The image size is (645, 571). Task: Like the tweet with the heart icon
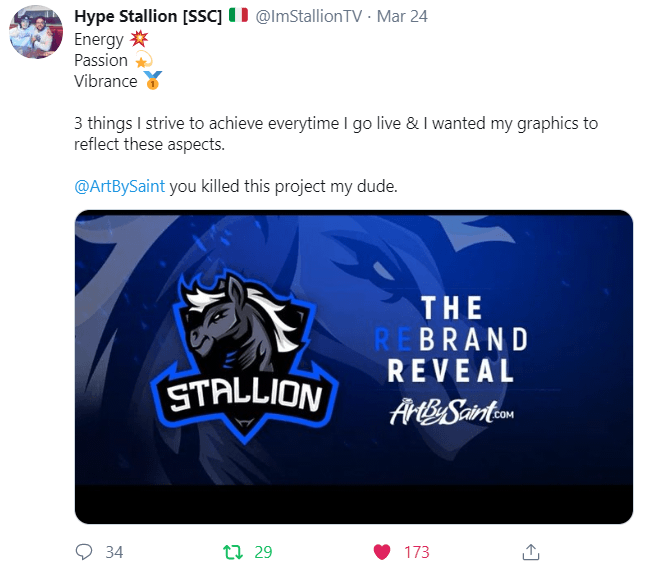[382, 552]
